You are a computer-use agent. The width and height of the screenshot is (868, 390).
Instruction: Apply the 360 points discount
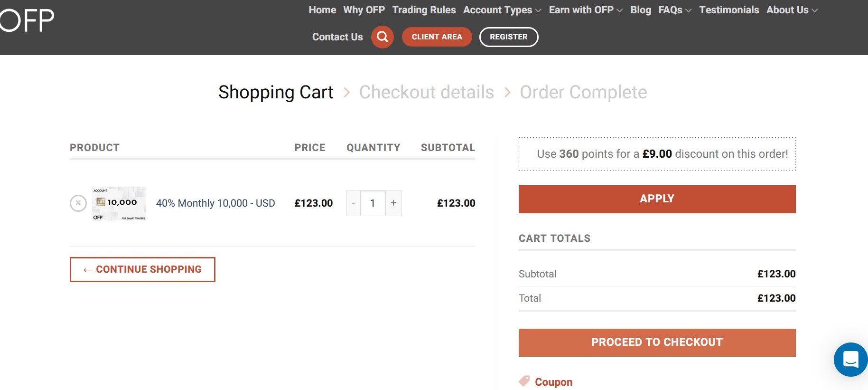pyautogui.click(x=657, y=199)
